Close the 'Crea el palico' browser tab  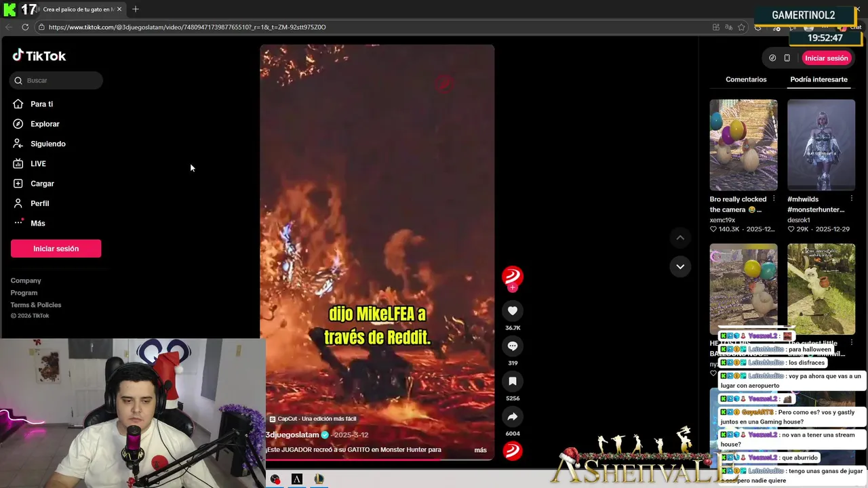tap(119, 9)
